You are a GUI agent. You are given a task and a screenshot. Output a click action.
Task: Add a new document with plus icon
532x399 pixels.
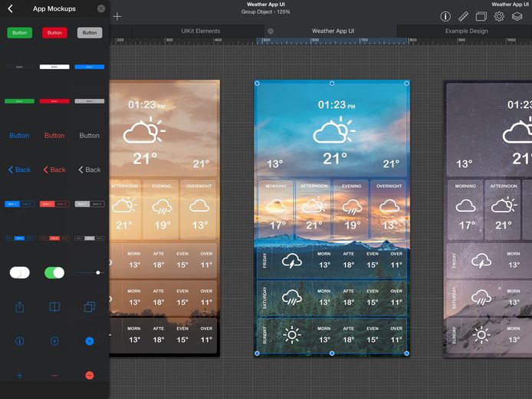(x=117, y=16)
